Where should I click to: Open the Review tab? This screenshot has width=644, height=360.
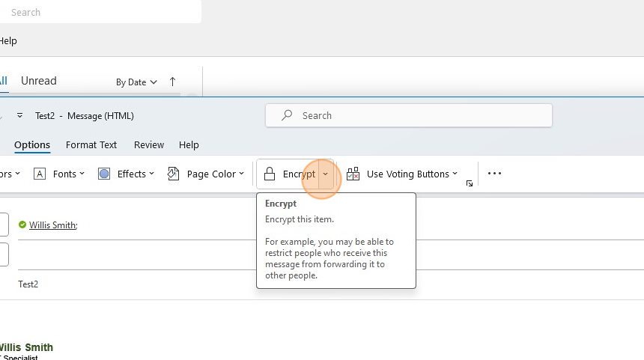(x=149, y=145)
